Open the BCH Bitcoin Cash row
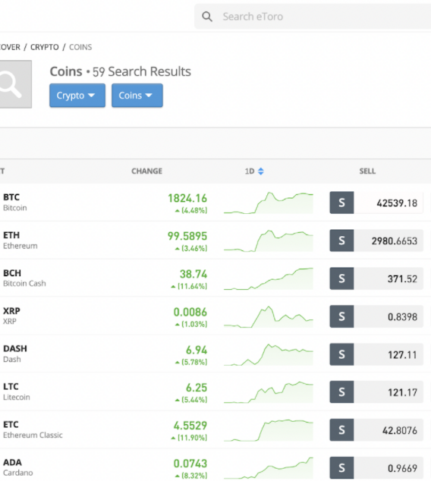Image resolution: width=431 pixels, height=481 pixels. tap(215, 278)
